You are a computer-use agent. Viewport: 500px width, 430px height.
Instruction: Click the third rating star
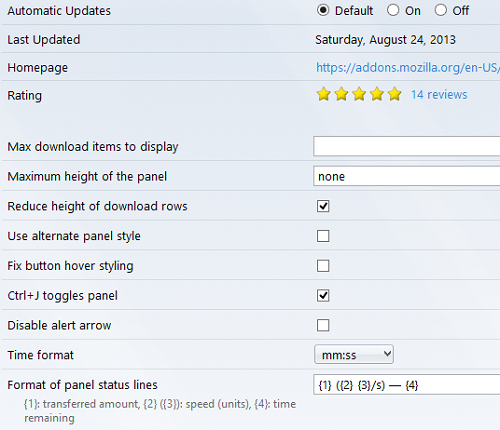[x=359, y=94]
